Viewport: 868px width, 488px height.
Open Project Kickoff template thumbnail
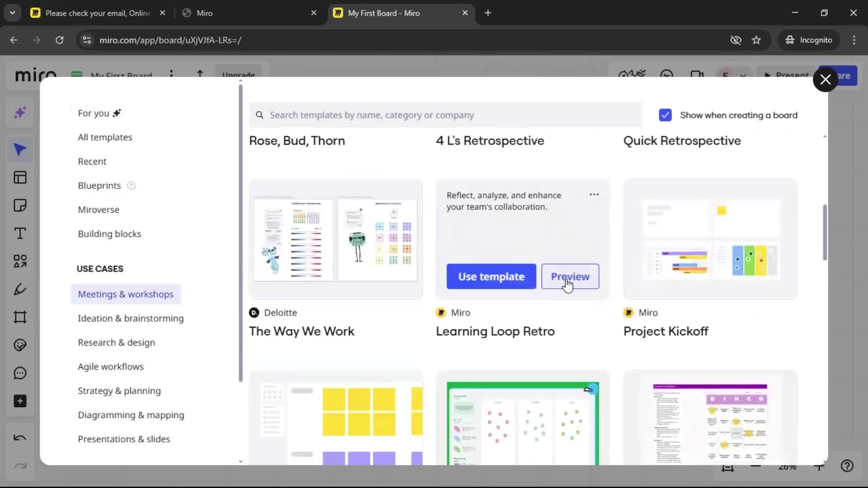[710, 239]
